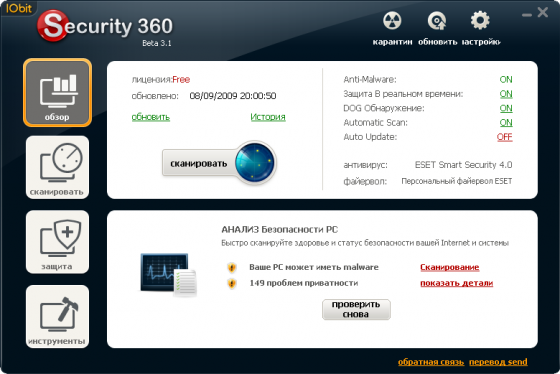Open the настройки settings gear icon
This screenshot has width=560, height=374.
coord(480,21)
